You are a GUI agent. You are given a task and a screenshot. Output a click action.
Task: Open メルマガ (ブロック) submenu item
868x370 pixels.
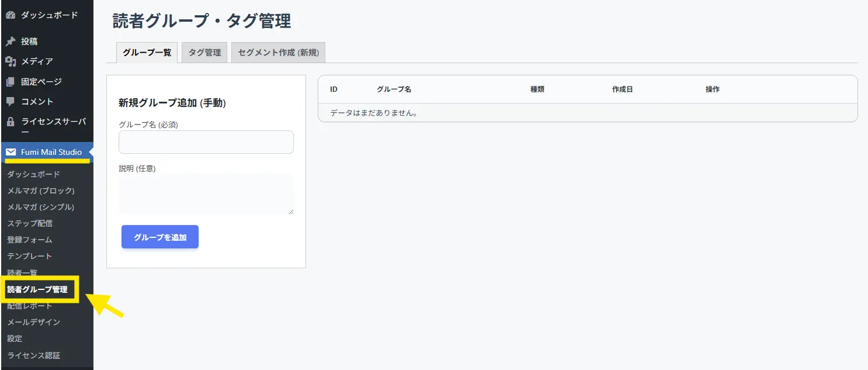pos(41,191)
